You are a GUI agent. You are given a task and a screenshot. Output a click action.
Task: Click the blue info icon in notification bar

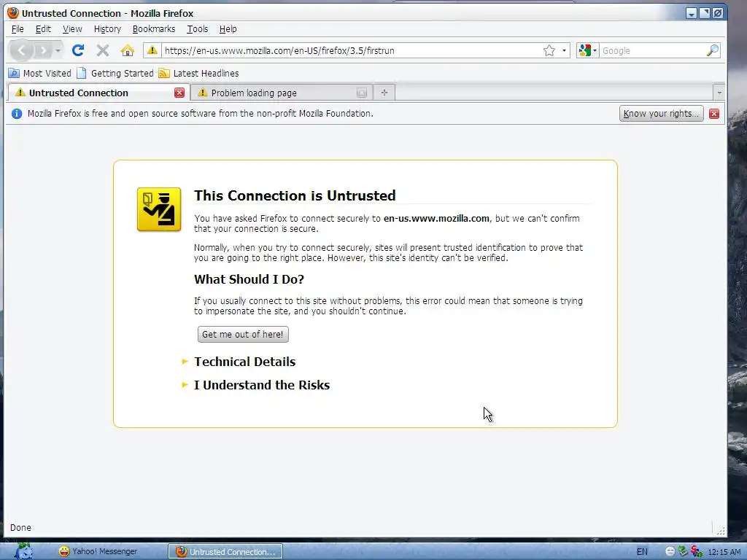pos(17,113)
